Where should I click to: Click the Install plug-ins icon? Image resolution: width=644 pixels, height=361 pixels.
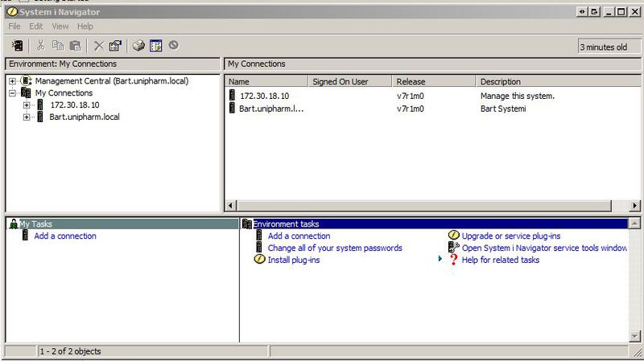259,259
